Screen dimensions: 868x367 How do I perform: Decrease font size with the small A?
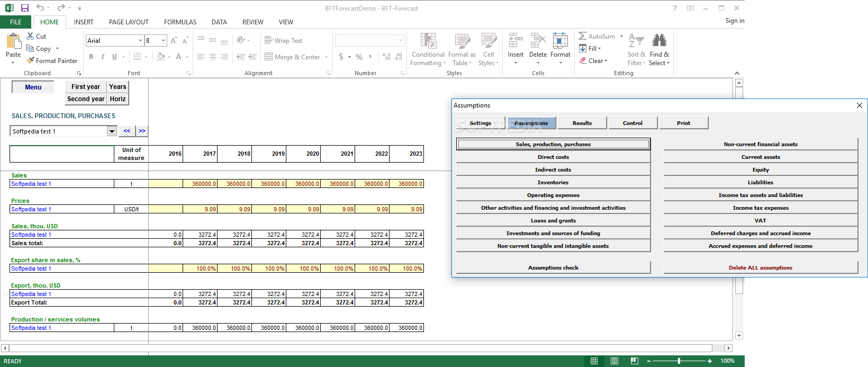point(185,40)
